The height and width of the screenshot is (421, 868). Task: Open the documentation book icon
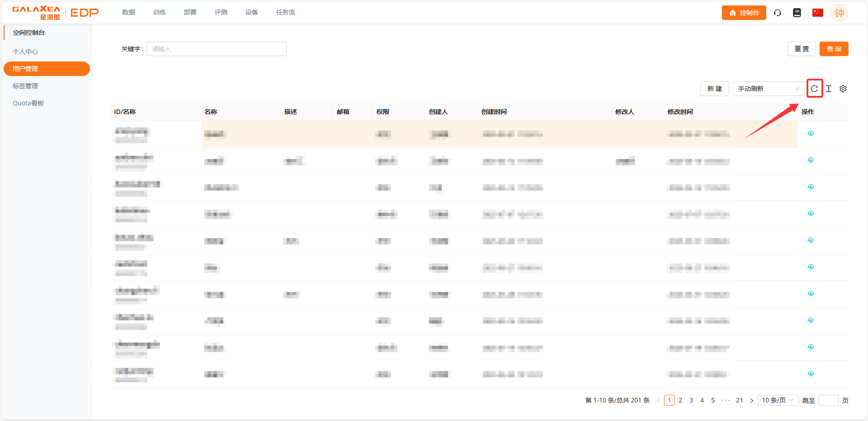pyautogui.click(x=797, y=13)
